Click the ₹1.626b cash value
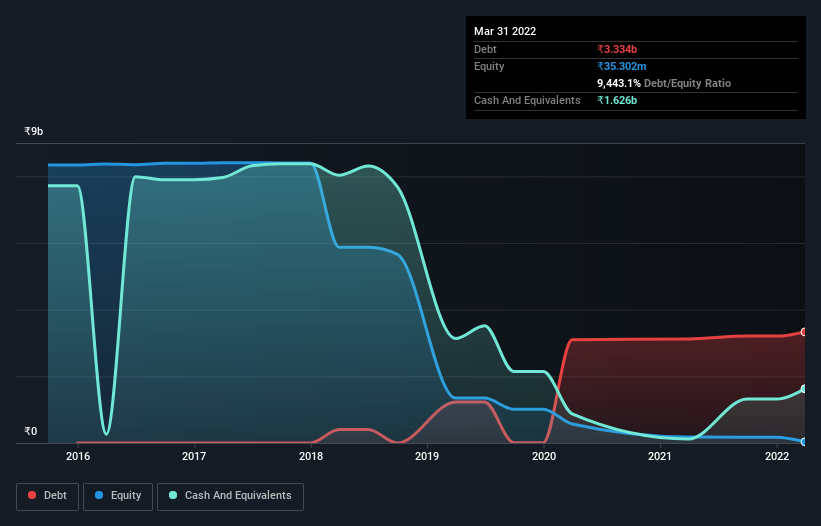Image resolution: width=821 pixels, height=526 pixels. click(x=617, y=100)
